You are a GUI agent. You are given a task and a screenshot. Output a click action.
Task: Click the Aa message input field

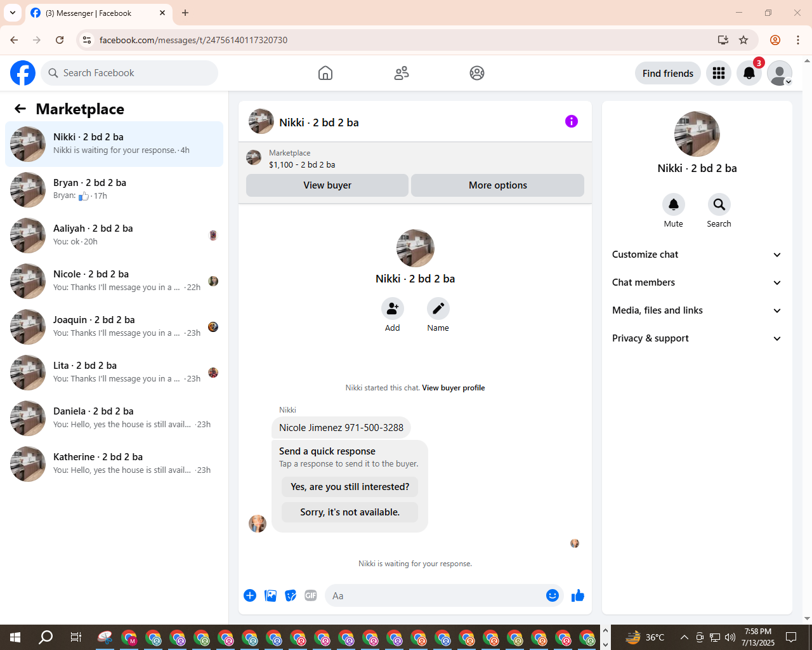pyautogui.click(x=434, y=596)
